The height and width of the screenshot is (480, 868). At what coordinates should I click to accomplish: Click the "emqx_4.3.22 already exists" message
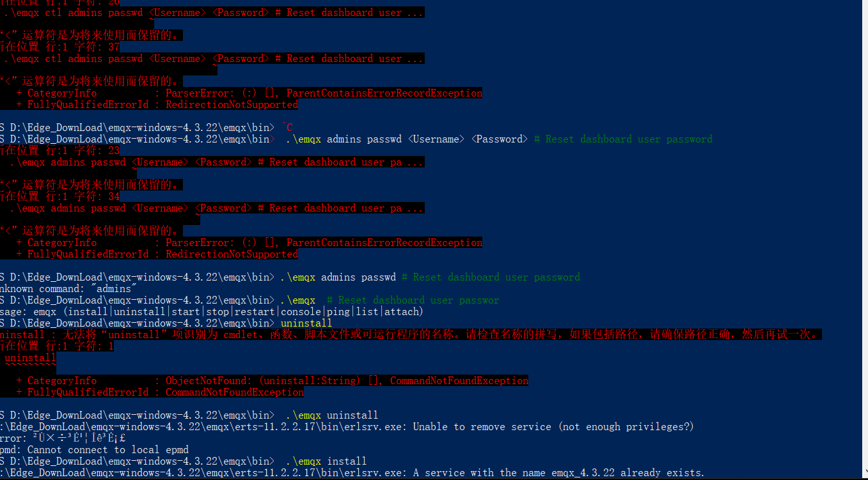point(620,473)
